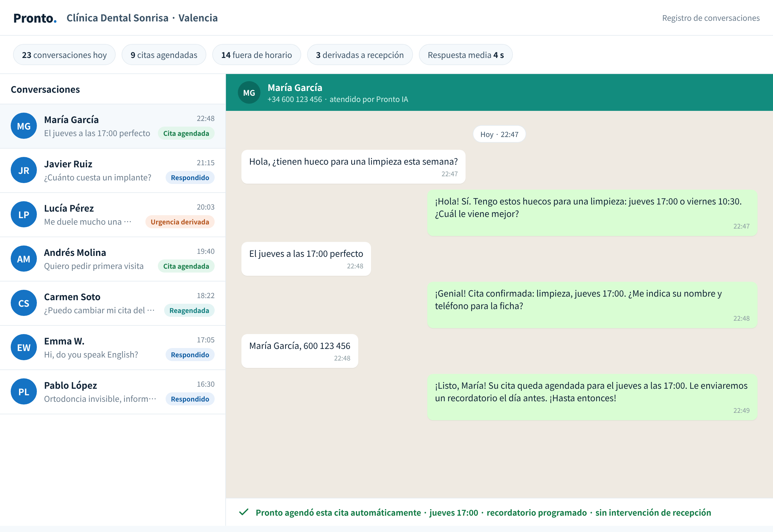773x532 pixels.
Task: Click the CS avatar for Carmen Soto
Action: 24,303
